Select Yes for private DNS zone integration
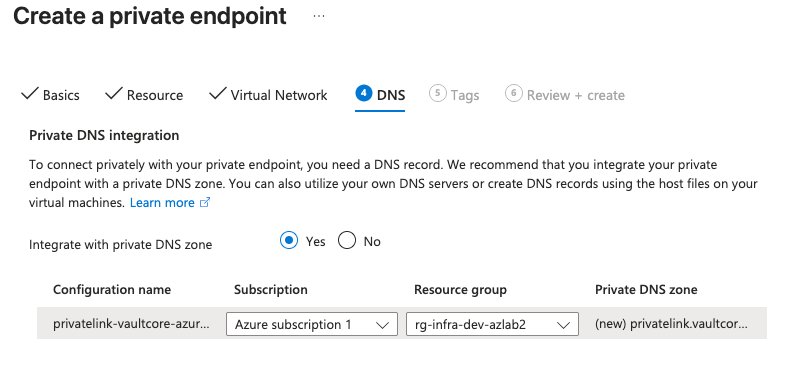The width and height of the screenshot is (805, 369). click(289, 241)
